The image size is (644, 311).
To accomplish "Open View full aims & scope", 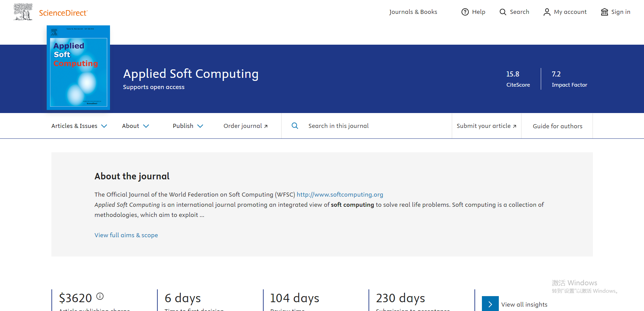I will tap(126, 235).
